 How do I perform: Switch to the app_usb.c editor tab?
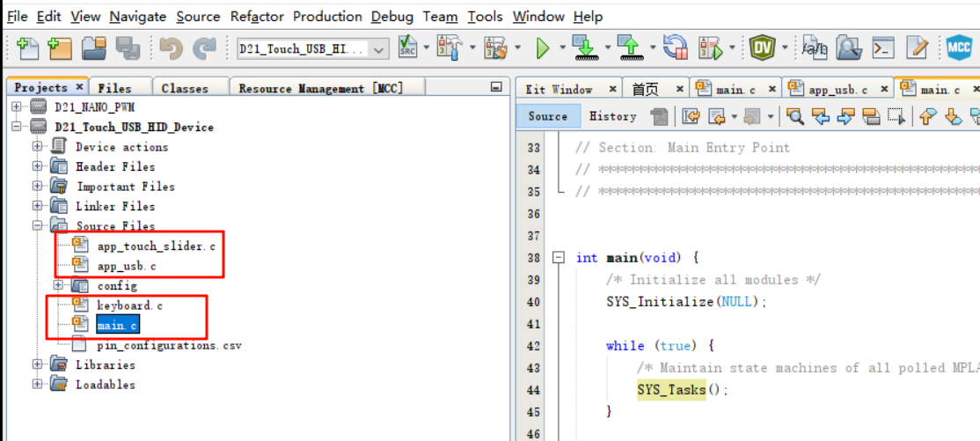[838, 90]
